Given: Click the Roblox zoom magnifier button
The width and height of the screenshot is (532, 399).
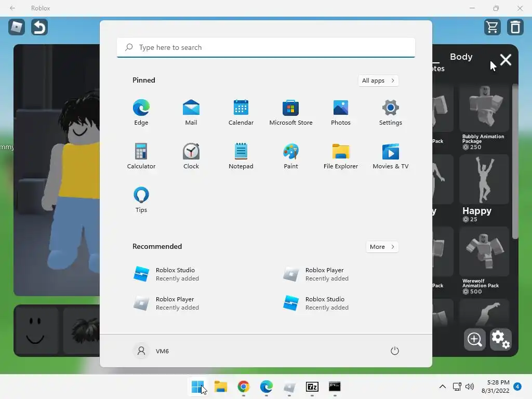Looking at the screenshot, I should click(x=474, y=339).
